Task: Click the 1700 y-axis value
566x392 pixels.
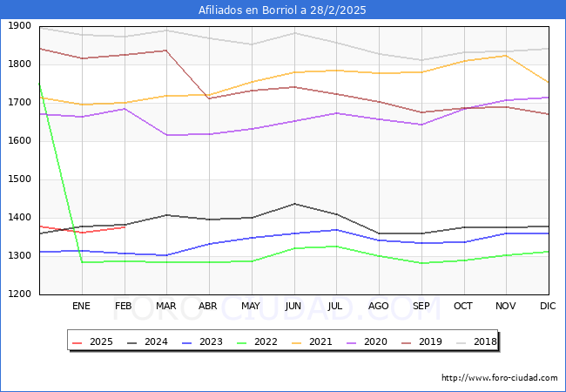Action: [19, 102]
